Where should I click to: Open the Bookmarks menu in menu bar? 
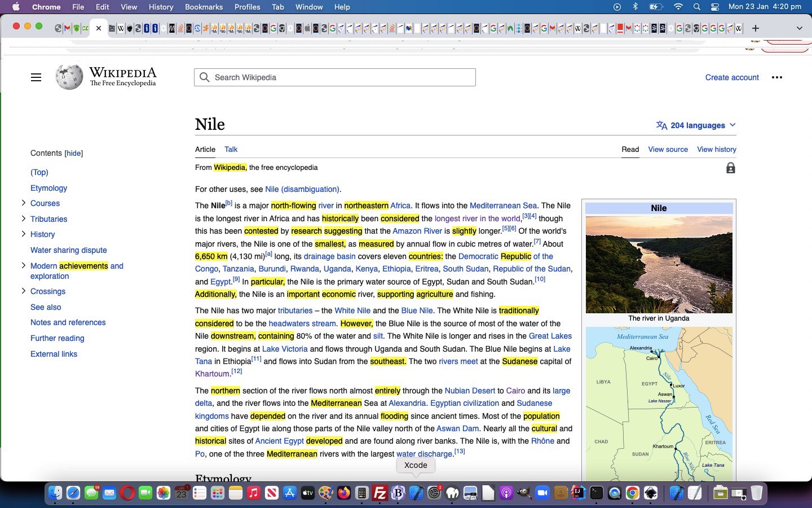(x=204, y=7)
